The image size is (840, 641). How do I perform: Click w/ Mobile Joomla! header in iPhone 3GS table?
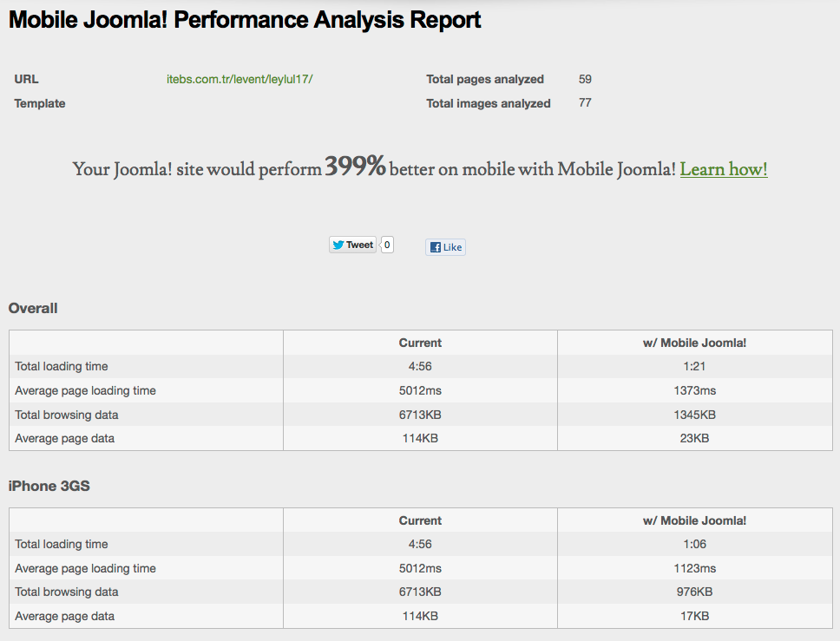pyautogui.click(x=694, y=520)
